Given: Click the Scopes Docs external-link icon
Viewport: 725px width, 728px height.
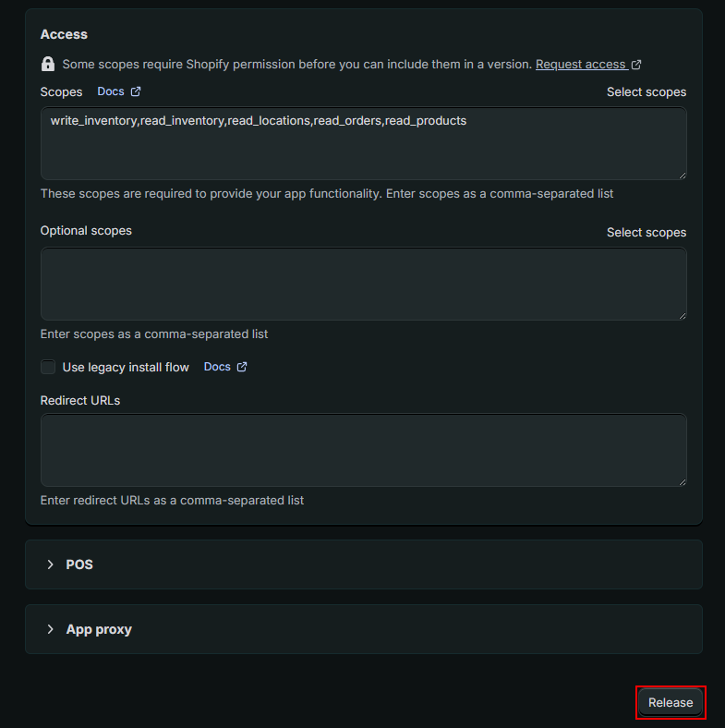Looking at the screenshot, I should click(136, 91).
